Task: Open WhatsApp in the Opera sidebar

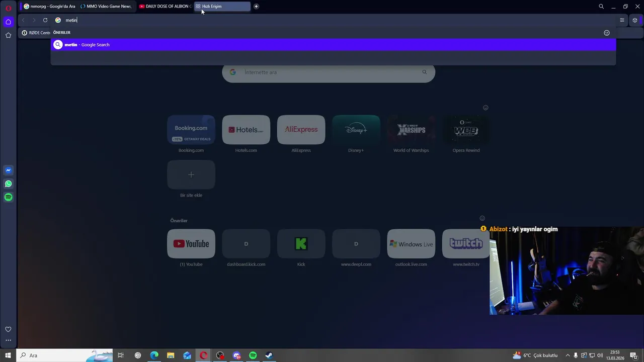Action: 8,184
